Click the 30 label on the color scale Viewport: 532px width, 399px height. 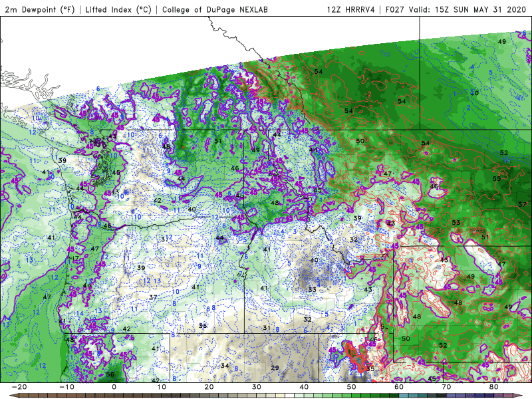(257, 387)
